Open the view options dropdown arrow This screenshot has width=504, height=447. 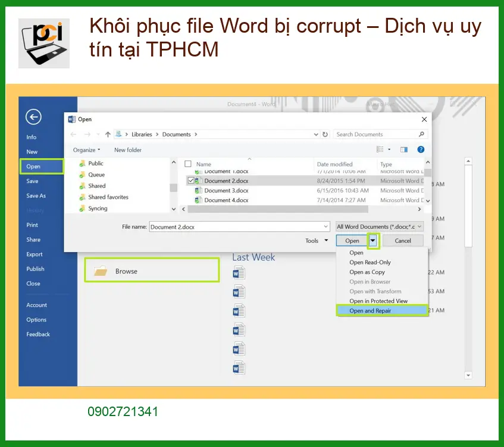click(389, 149)
